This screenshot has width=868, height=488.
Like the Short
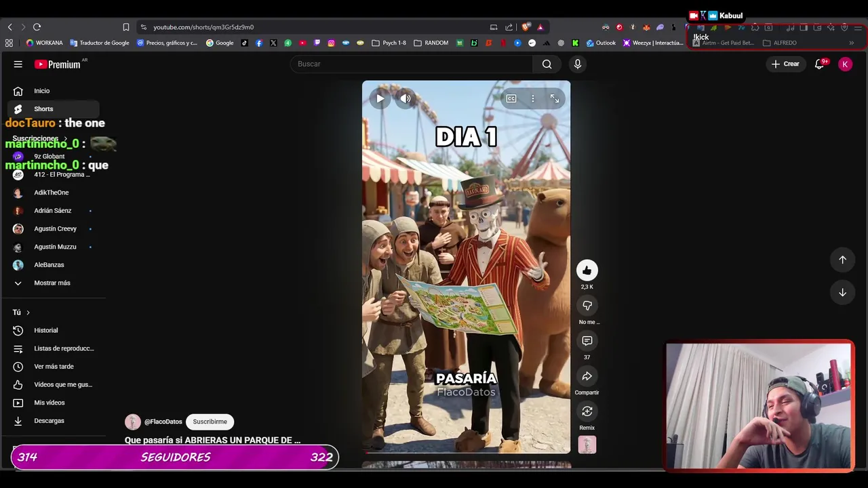tap(587, 270)
